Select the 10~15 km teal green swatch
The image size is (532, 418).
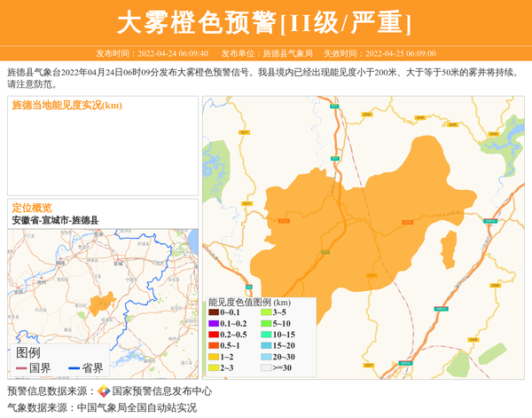(x=265, y=335)
